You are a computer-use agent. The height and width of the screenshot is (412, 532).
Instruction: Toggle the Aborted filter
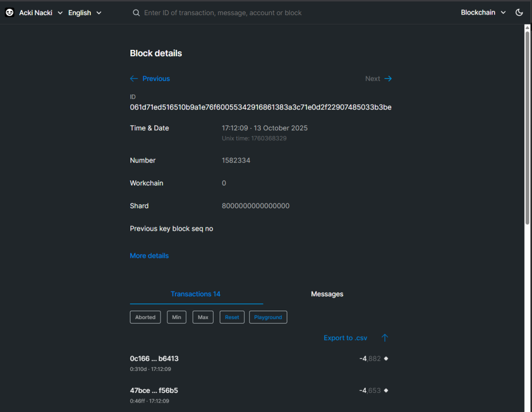click(x=145, y=317)
